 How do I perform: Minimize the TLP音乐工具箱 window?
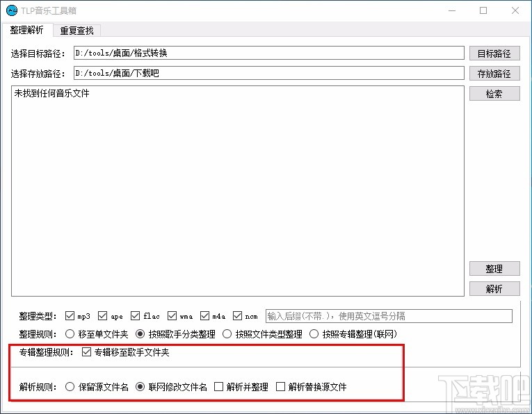click(452, 10)
